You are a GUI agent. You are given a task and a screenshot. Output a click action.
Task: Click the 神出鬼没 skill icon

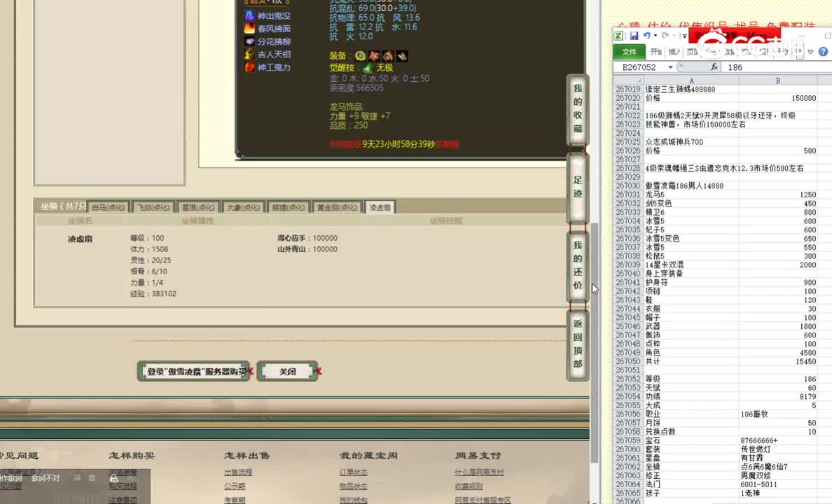tap(249, 16)
